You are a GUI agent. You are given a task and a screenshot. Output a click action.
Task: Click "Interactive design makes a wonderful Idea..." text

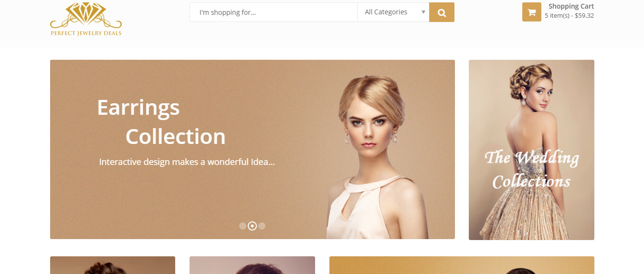(x=187, y=162)
